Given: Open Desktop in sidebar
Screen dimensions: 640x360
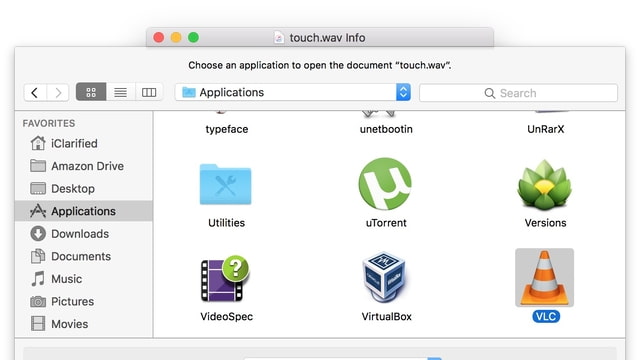Looking at the screenshot, I should point(83,189).
